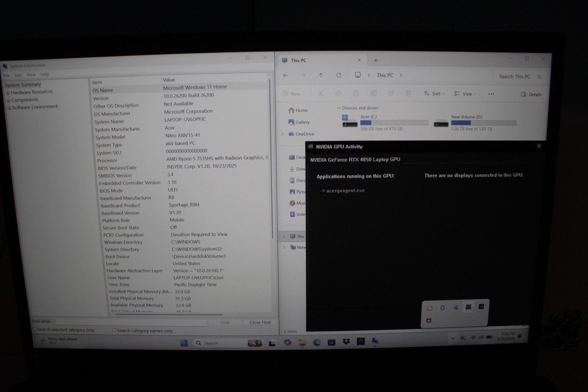Switch to System Information on the taskbar

click(375, 341)
